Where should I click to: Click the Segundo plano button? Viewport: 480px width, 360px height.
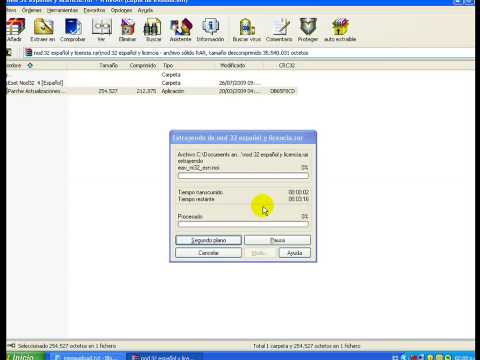pos(208,240)
